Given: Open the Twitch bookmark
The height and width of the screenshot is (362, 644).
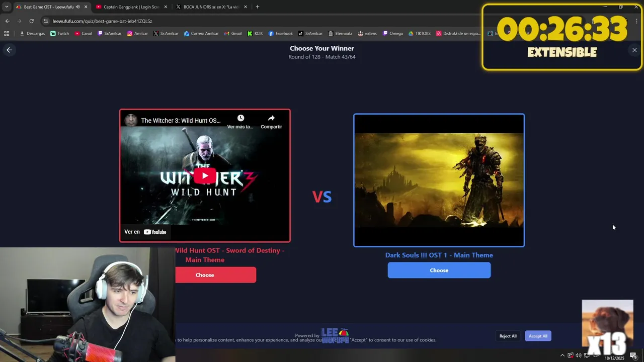Looking at the screenshot, I should (x=60, y=34).
